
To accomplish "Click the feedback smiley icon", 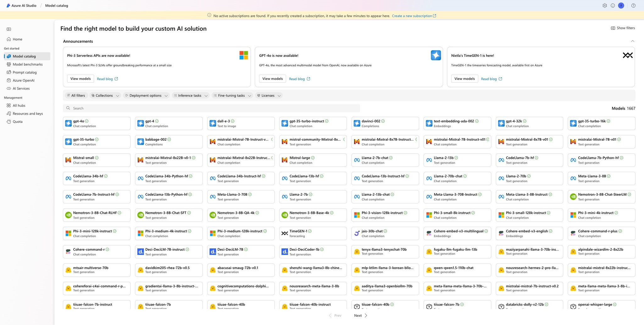I will pyautogui.click(x=613, y=6).
